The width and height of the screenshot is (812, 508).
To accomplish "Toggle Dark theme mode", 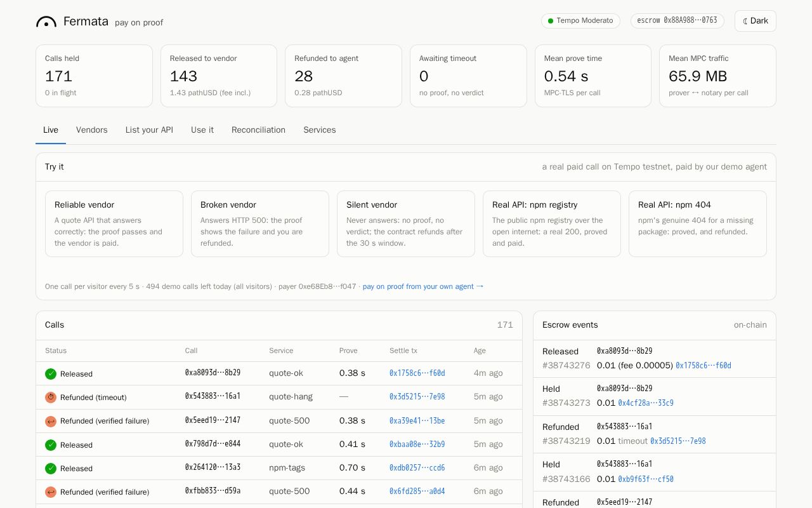I will [x=755, y=21].
